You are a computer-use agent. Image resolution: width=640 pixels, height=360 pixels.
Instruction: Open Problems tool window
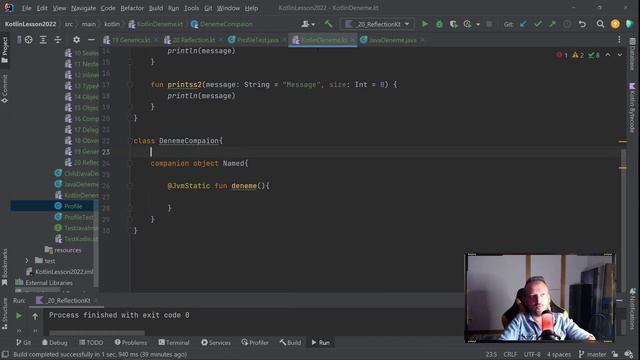pyautogui.click(x=131, y=342)
